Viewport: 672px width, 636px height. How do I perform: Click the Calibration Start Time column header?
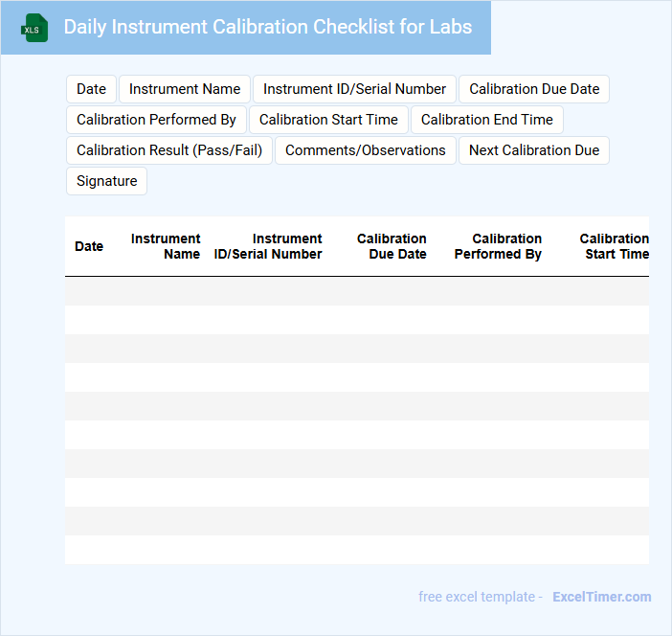click(614, 246)
